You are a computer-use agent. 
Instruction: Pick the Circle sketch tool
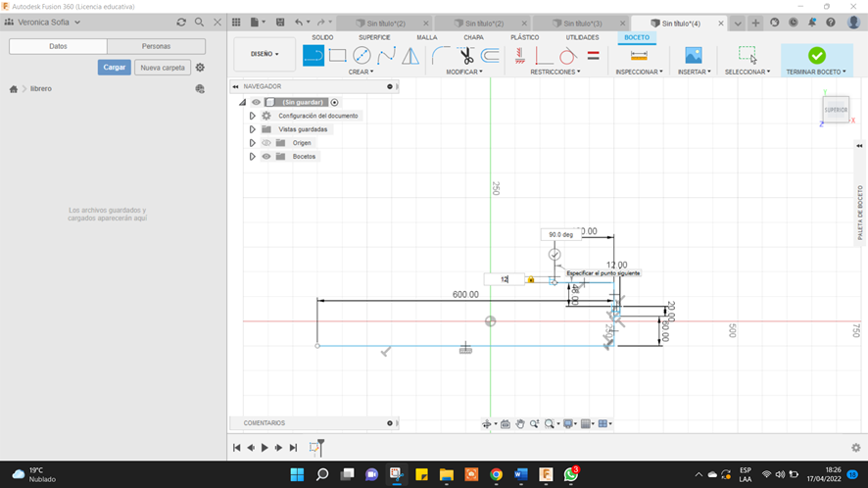(362, 56)
